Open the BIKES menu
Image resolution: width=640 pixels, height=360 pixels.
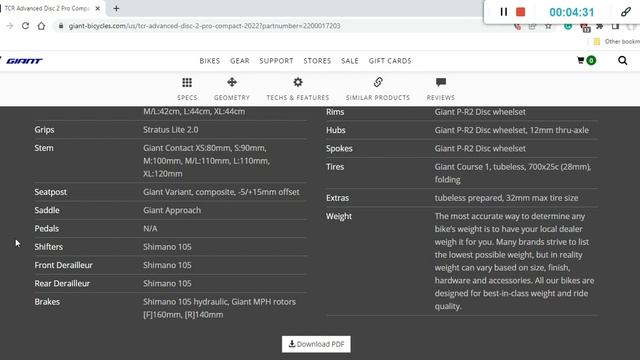tap(210, 61)
